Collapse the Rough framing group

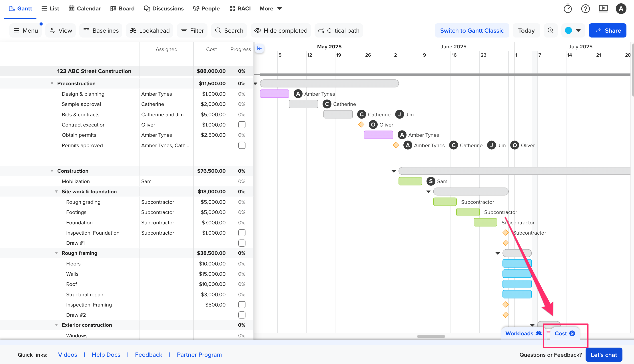pos(57,253)
